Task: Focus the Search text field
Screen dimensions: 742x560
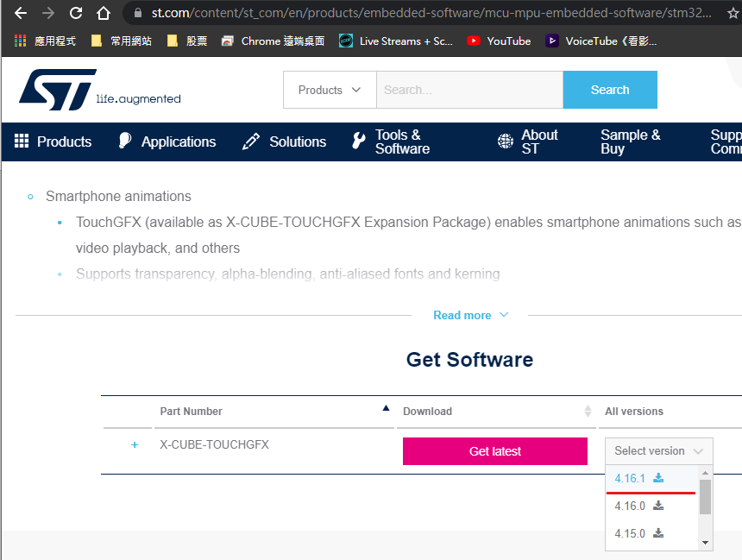Action: 469,90
